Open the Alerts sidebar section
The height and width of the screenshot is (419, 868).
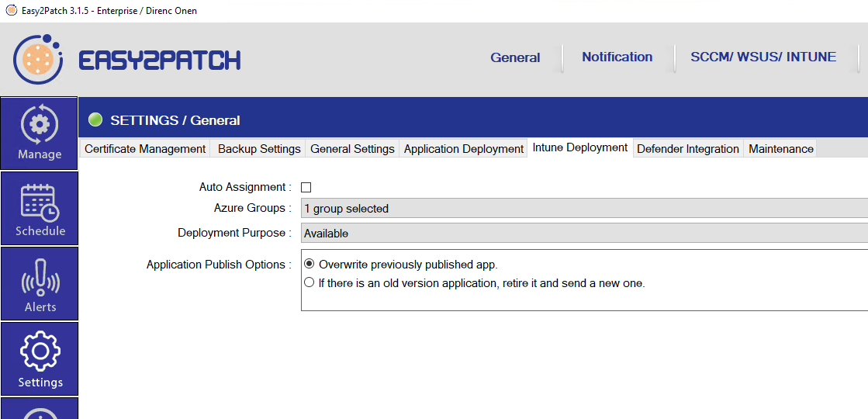click(40, 284)
